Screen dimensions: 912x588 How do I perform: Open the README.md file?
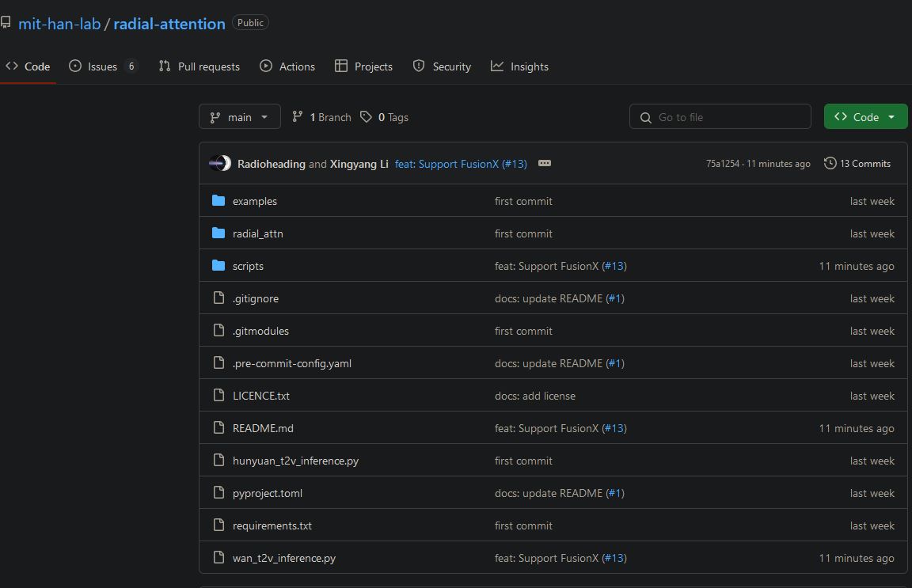coord(263,429)
